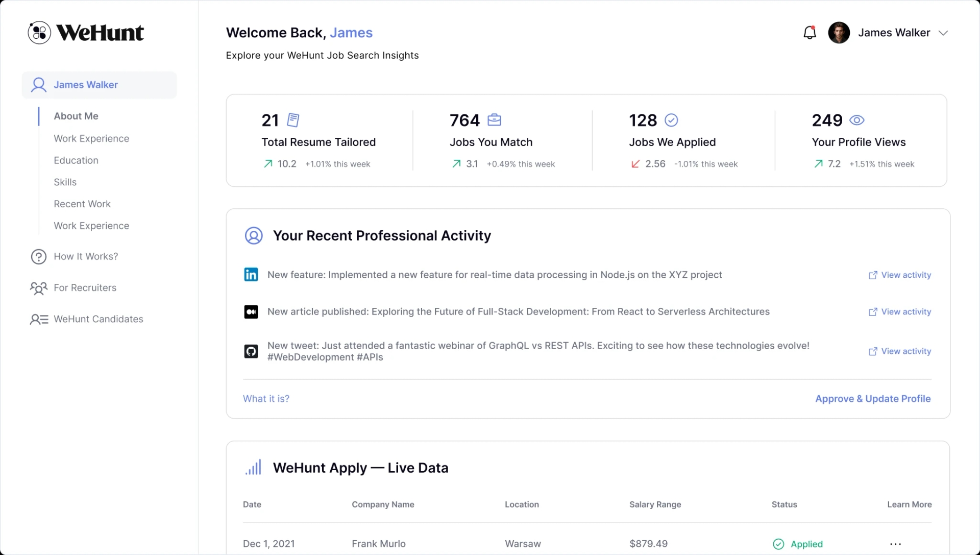This screenshot has height=555, width=980.
Task: Click the Dec 1, 2021 date cell
Action: click(x=269, y=544)
